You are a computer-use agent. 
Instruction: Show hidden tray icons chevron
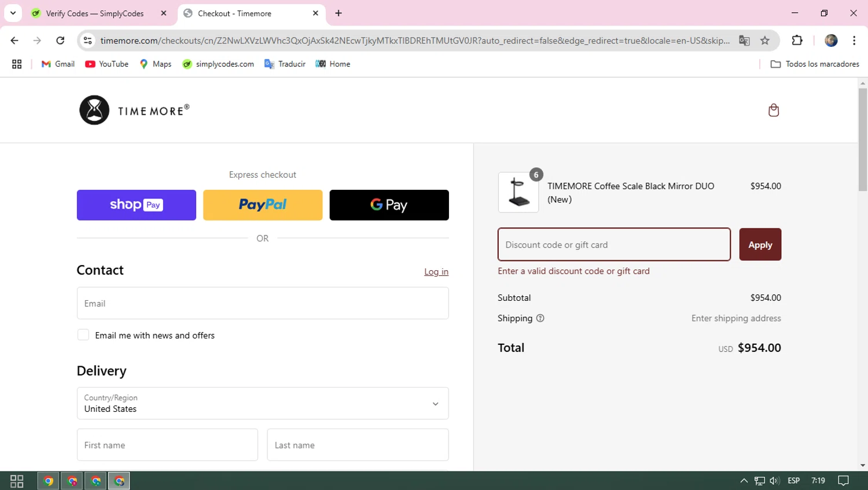[x=744, y=481]
